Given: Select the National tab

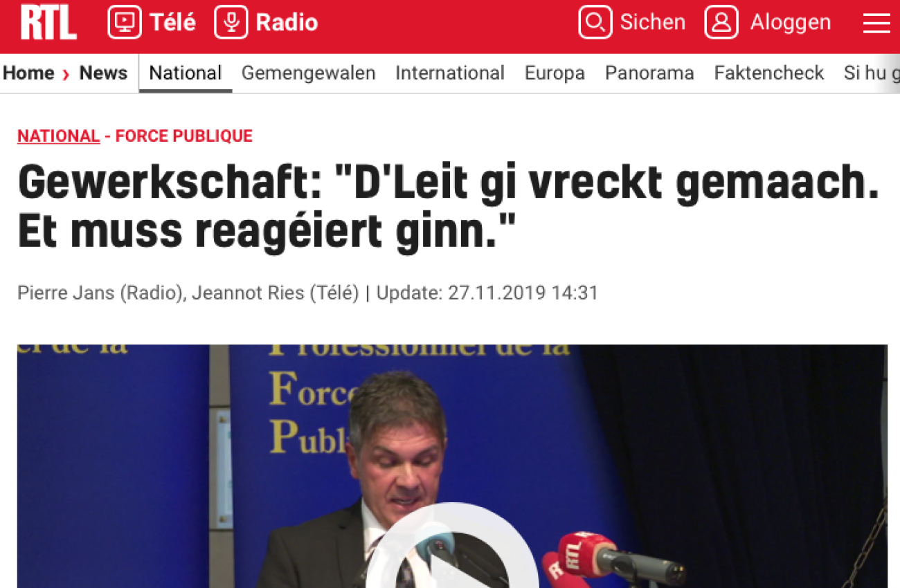Looking at the screenshot, I should point(186,73).
